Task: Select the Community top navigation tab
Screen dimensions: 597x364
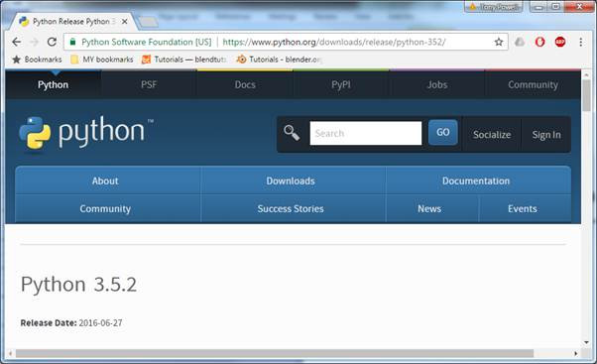Action: 533,84
